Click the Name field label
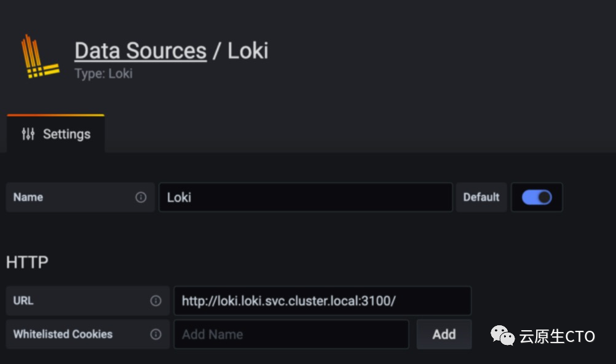Viewport: 616px width, 364px height. point(28,197)
